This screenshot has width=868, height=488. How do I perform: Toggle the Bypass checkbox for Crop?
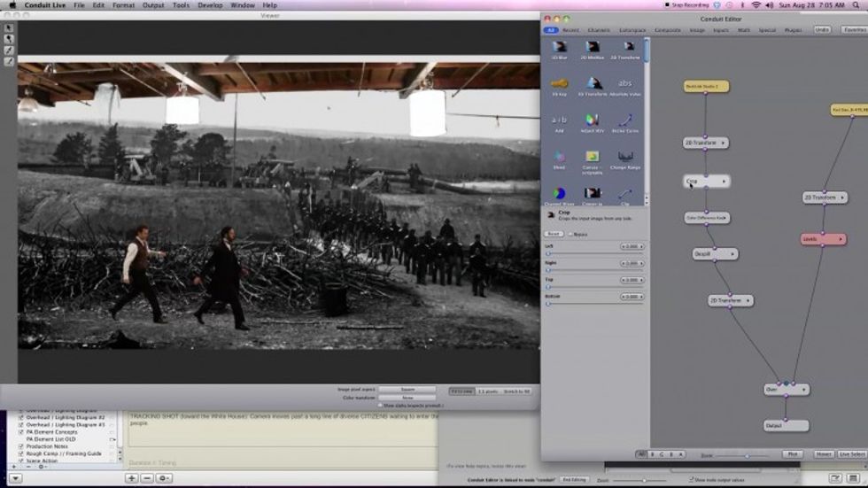570,235
